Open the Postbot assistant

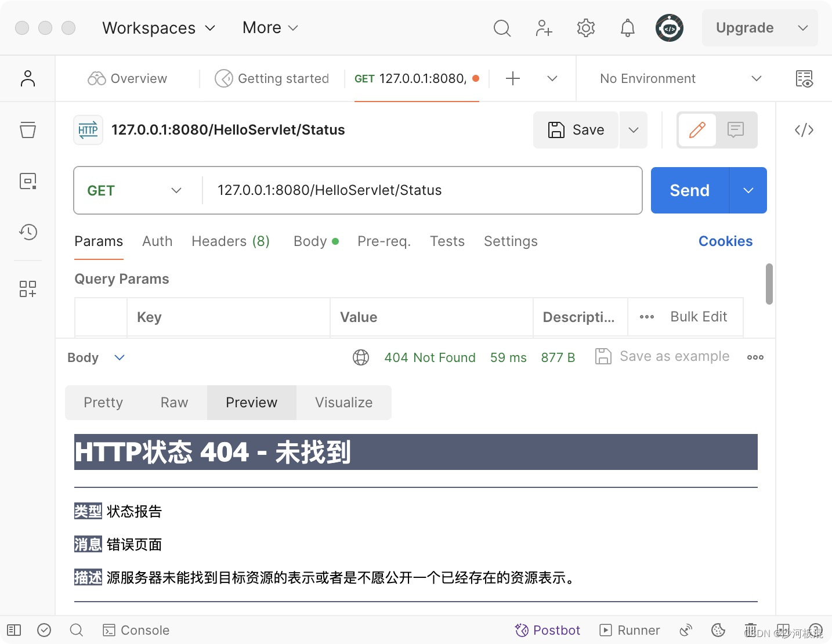[547, 630]
